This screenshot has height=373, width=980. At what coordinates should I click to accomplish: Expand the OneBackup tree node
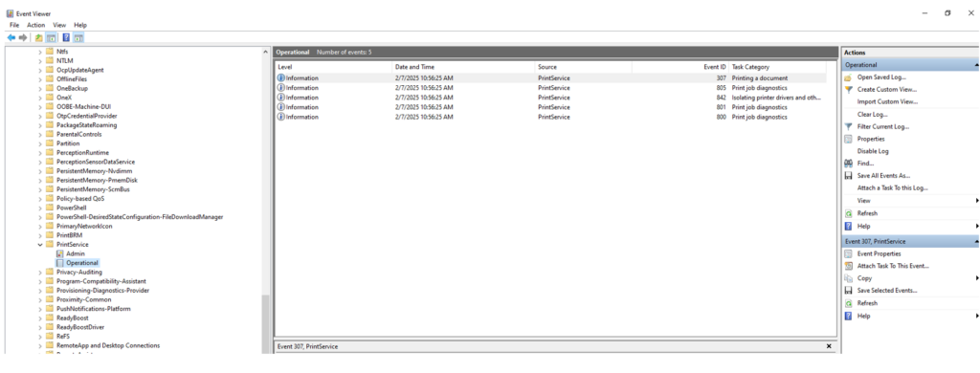40,88
